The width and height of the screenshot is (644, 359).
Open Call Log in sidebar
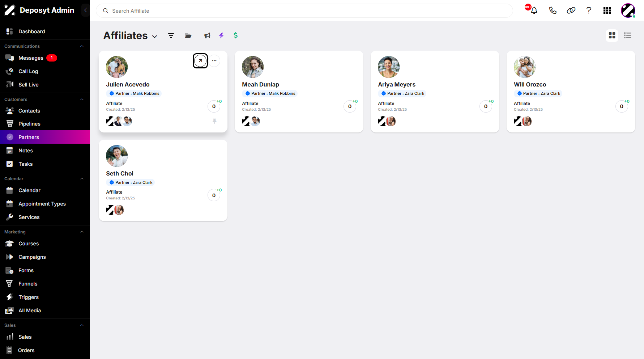click(45, 71)
